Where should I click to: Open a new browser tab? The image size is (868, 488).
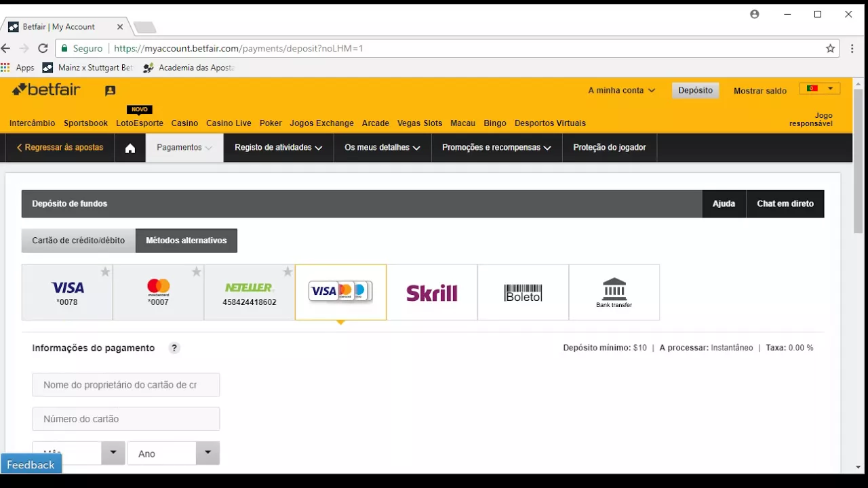145,27
